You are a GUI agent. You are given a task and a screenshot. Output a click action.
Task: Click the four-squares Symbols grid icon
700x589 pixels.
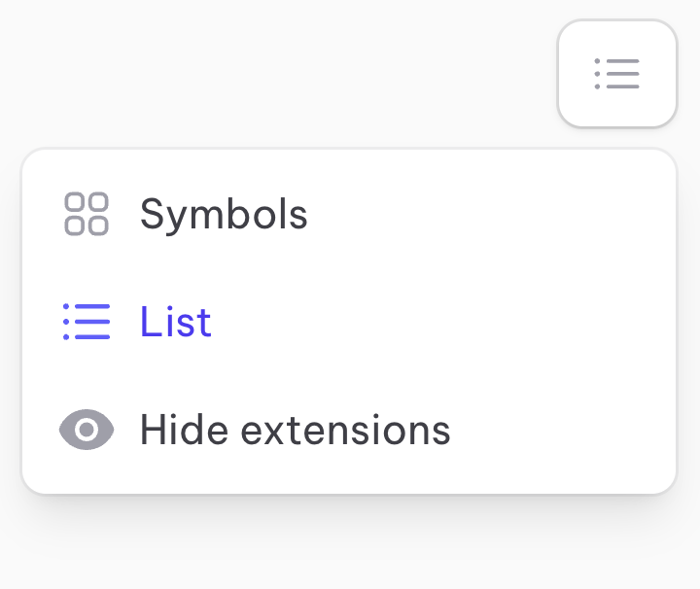tap(87, 214)
